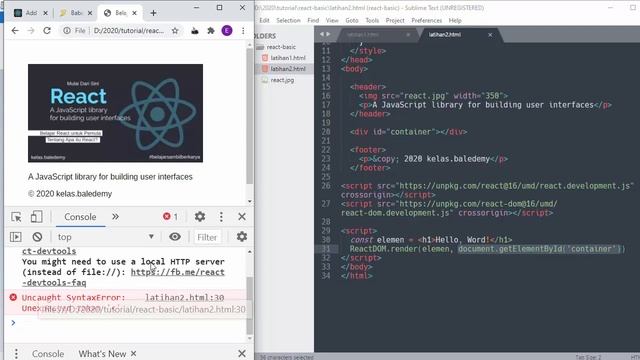Viewport: 640px width, 360px height.
Task: Click the console vertical scrollbar
Action: (249, 305)
